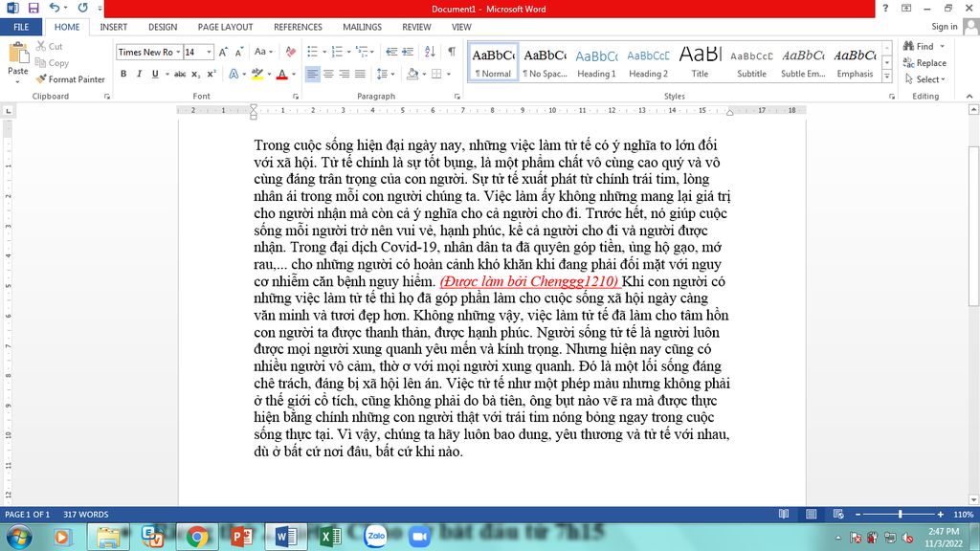Image resolution: width=980 pixels, height=551 pixels.
Task: Click Replace in Editing group
Action: pyautogui.click(x=924, y=62)
